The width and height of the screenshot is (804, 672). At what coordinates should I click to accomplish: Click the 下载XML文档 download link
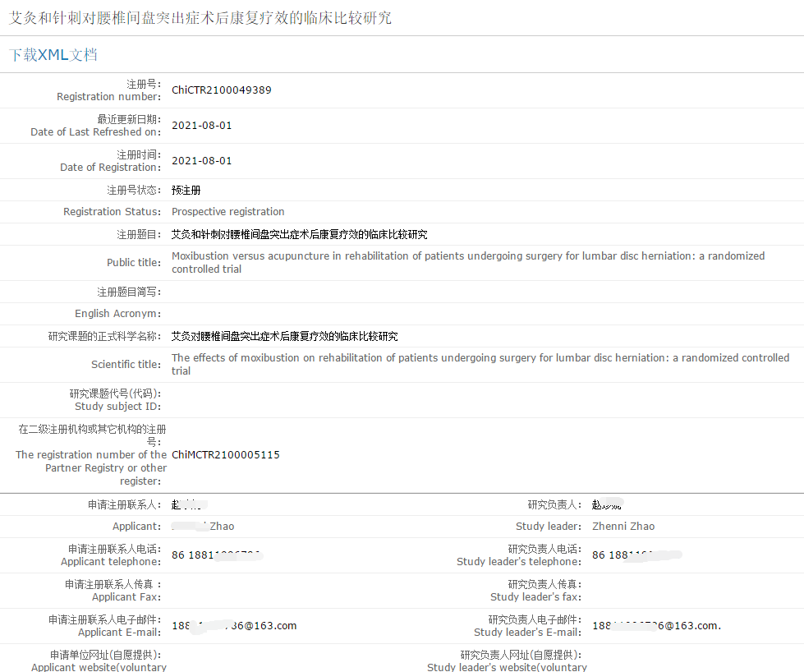click(x=53, y=55)
